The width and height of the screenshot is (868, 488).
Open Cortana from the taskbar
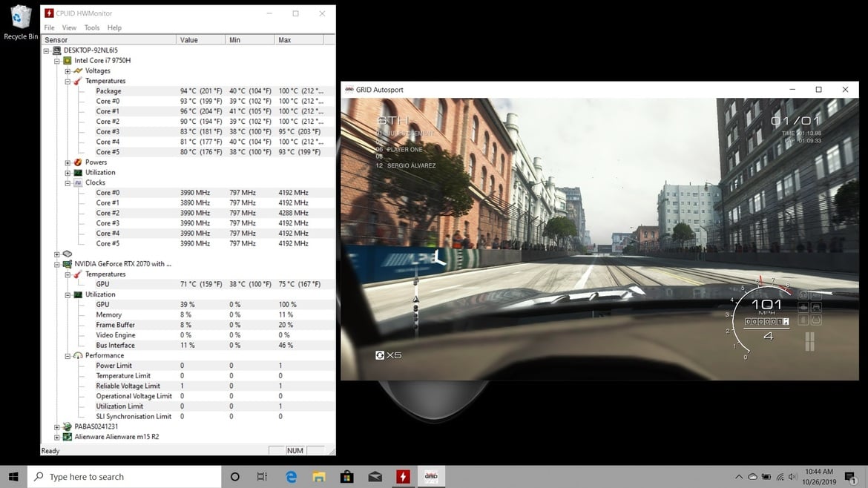tap(234, 476)
